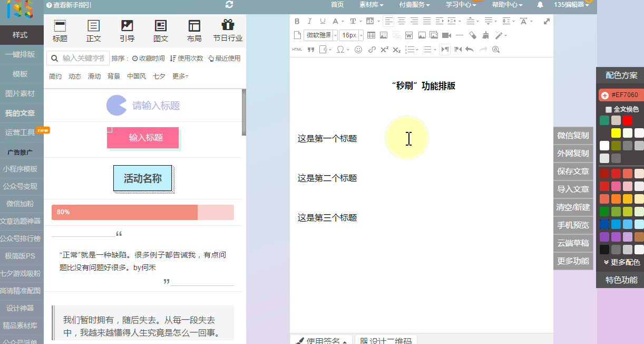Image resolution: width=644 pixels, height=344 pixels.
Task: Open search and replace tool
Action: [495, 50]
